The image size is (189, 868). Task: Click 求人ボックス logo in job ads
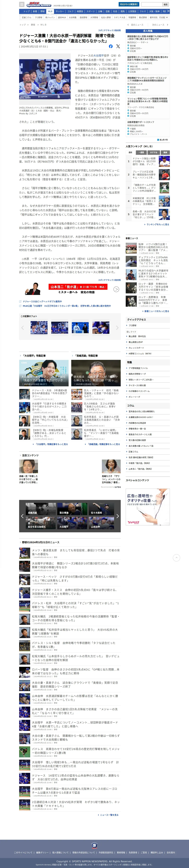162,139
